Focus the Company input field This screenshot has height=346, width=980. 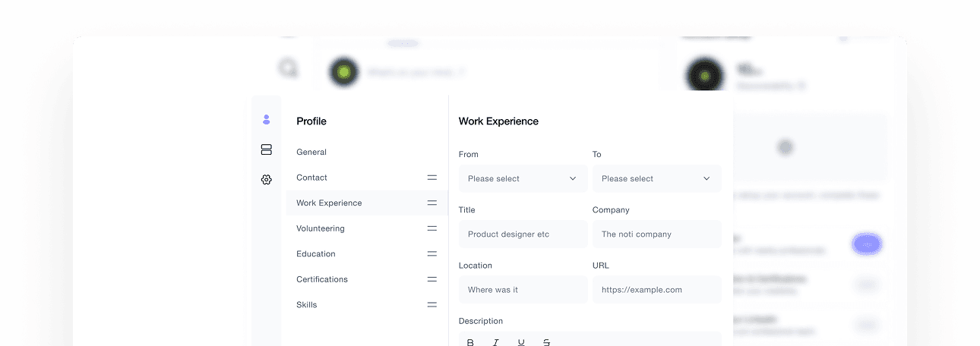point(657,234)
